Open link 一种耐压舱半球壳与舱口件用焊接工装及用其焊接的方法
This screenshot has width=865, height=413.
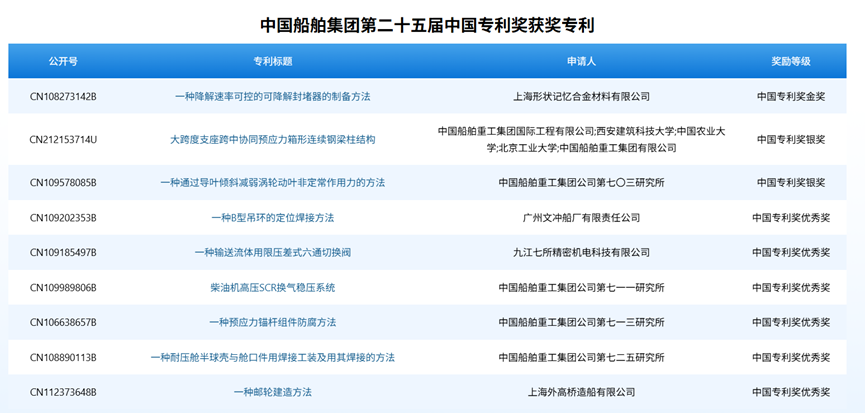272,357
